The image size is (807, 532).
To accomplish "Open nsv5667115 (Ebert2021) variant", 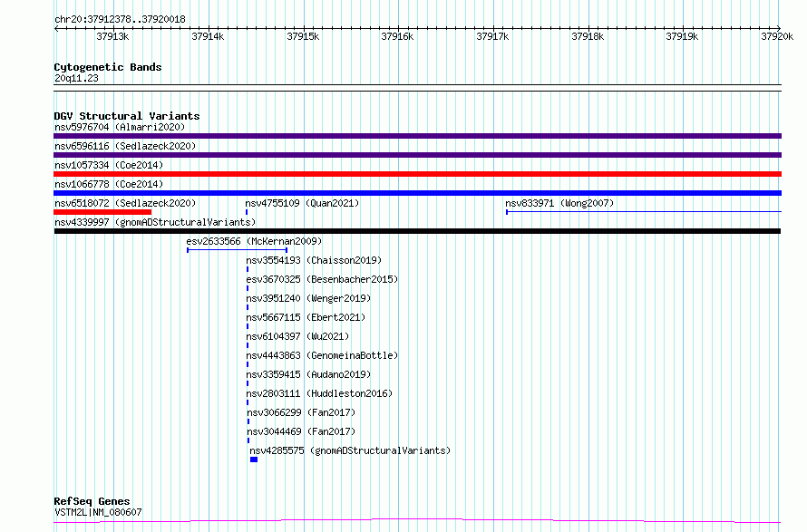I will pos(306,317).
